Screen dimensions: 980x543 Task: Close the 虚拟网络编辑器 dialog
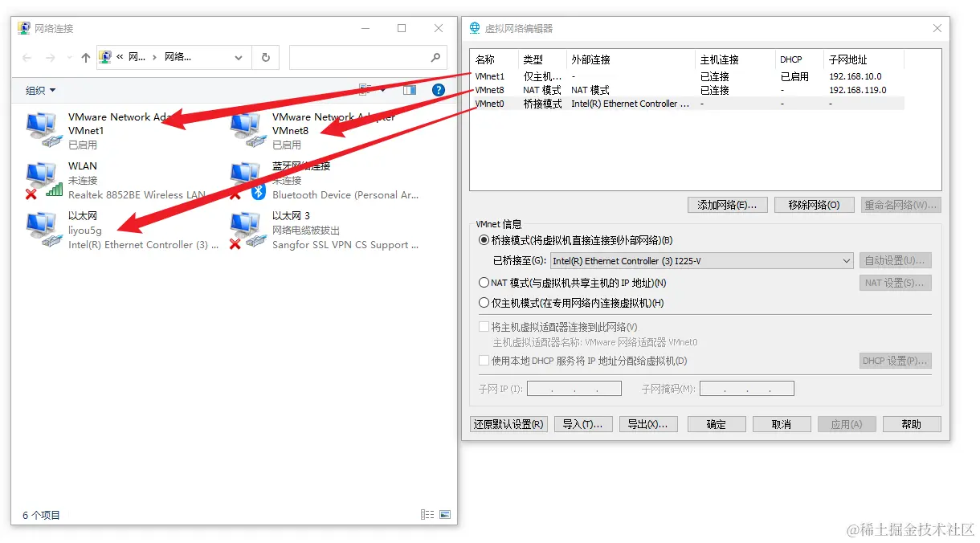(937, 28)
